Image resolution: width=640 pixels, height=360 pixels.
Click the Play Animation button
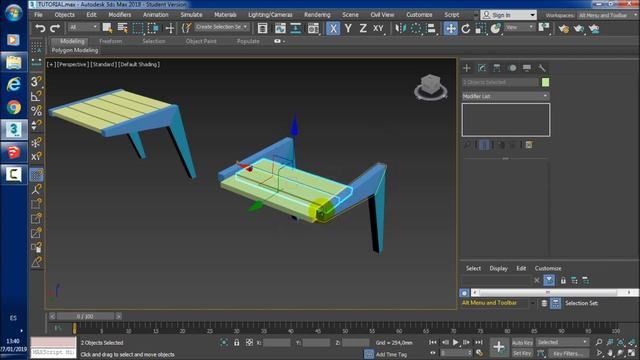[x=456, y=342]
